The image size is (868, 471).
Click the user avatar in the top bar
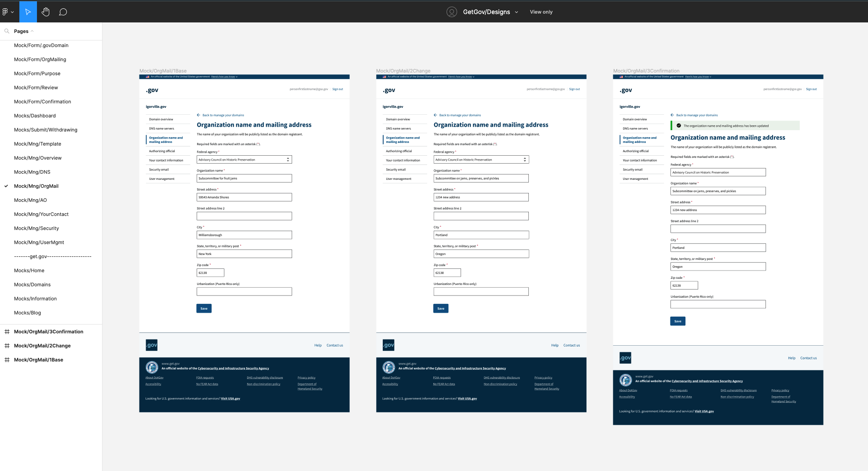coord(451,12)
